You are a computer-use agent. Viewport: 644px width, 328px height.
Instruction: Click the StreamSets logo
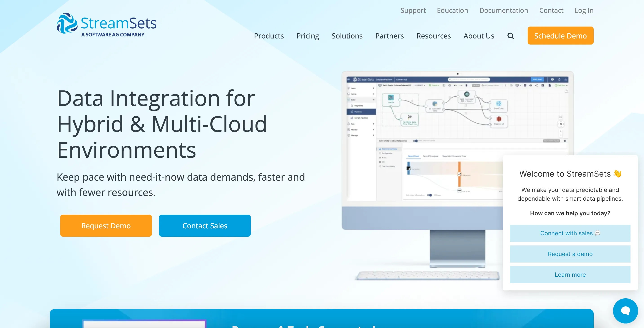tap(107, 25)
